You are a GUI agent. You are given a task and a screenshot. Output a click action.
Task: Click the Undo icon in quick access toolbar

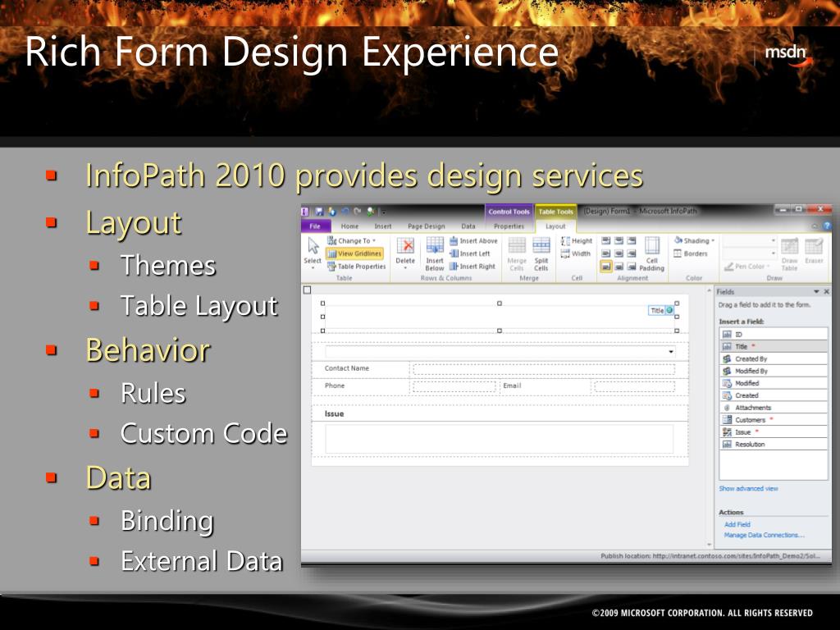click(x=345, y=212)
